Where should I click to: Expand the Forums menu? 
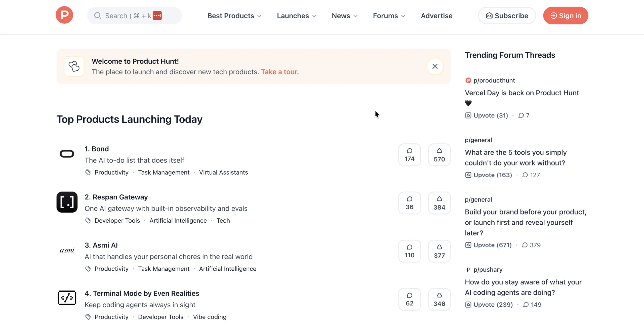tap(389, 16)
